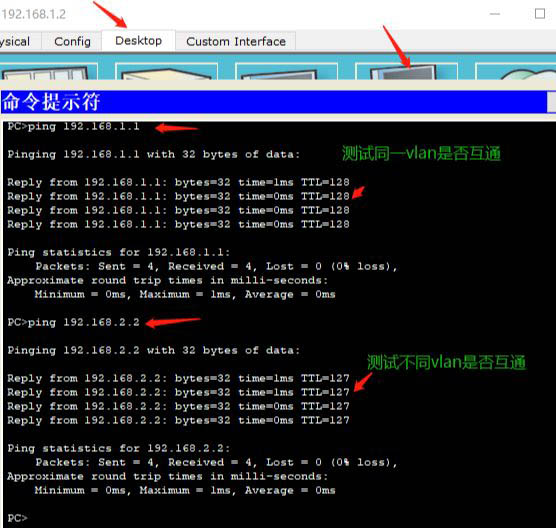The image size is (556, 528).
Task: Open the Dial-up desktop app icon
Action: (x=166, y=71)
